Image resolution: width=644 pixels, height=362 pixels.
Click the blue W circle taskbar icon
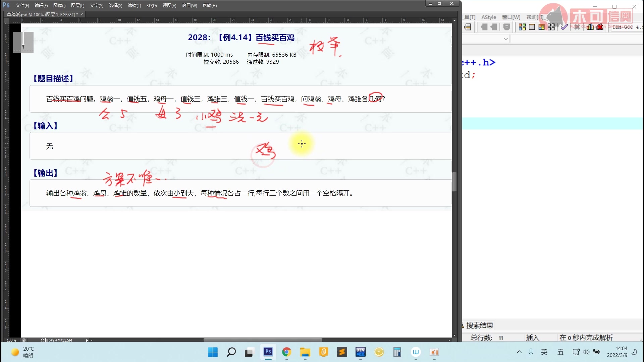pyautogui.click(x=416, y=352)
